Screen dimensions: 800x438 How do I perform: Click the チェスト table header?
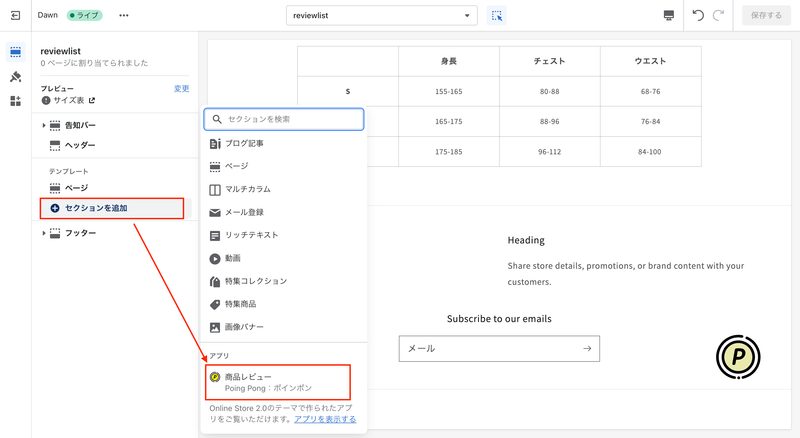[549, 61]
